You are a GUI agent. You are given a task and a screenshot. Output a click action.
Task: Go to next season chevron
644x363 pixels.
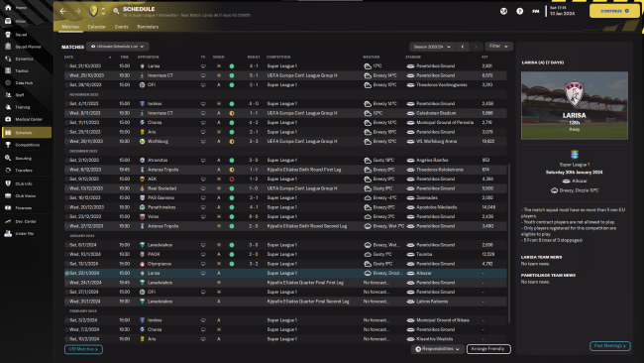(x=476, y=47)
